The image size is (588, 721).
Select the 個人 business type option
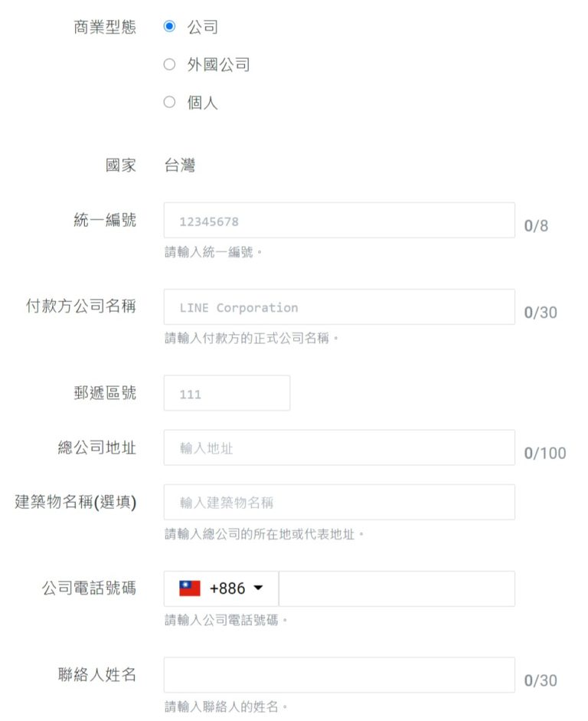pyautogui.click(x=169, y=101)
